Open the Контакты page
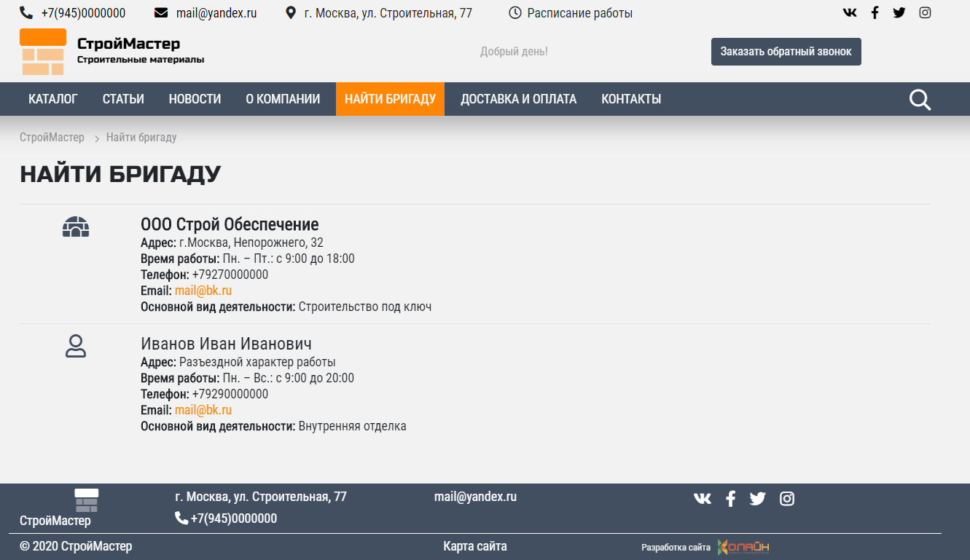This screenshot has height=560, width=970. point(631,99)
